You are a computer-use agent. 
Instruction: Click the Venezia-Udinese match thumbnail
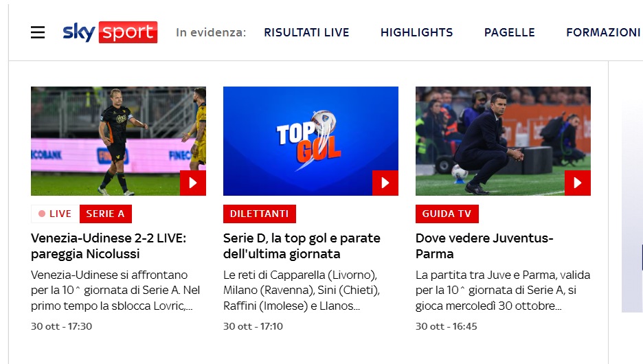pyautogui.click(x=119, y=141)
